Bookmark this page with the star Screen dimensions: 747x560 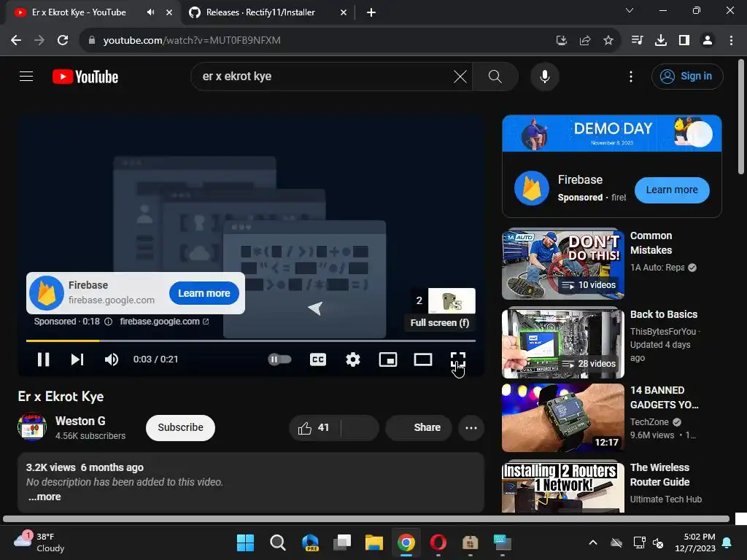(x=608, y=41)
